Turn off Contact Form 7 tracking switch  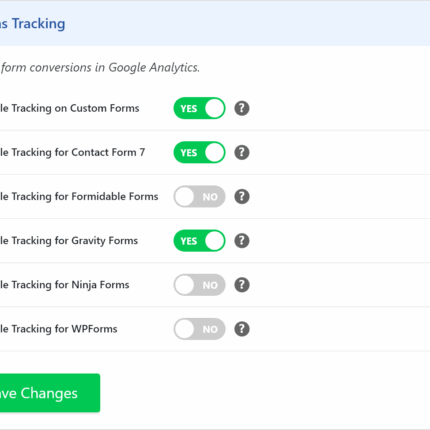tap(199, 153)
